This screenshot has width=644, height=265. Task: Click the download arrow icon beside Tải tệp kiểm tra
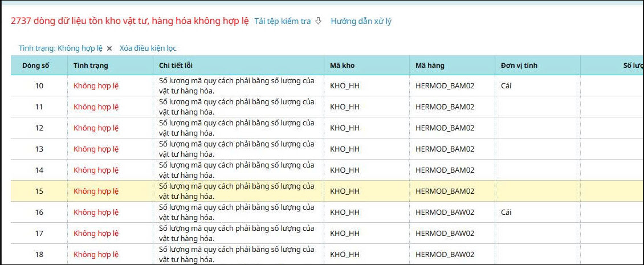point(319,21)
